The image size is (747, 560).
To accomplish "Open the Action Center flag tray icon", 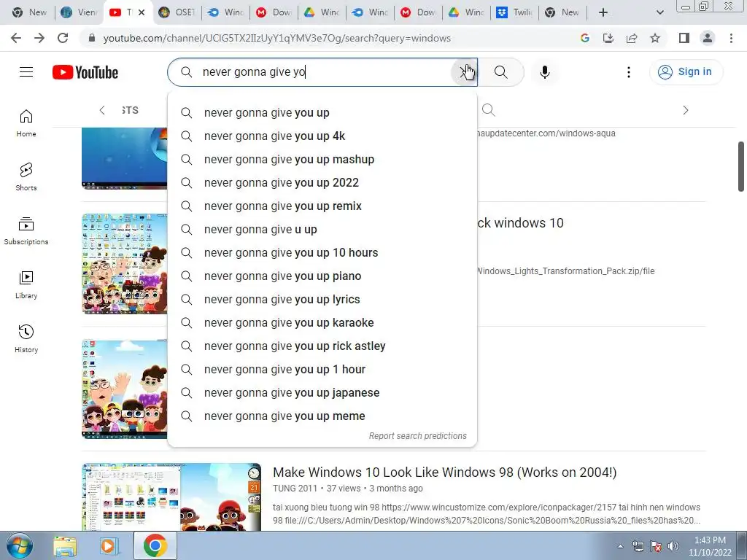I will tap(656, 546).
